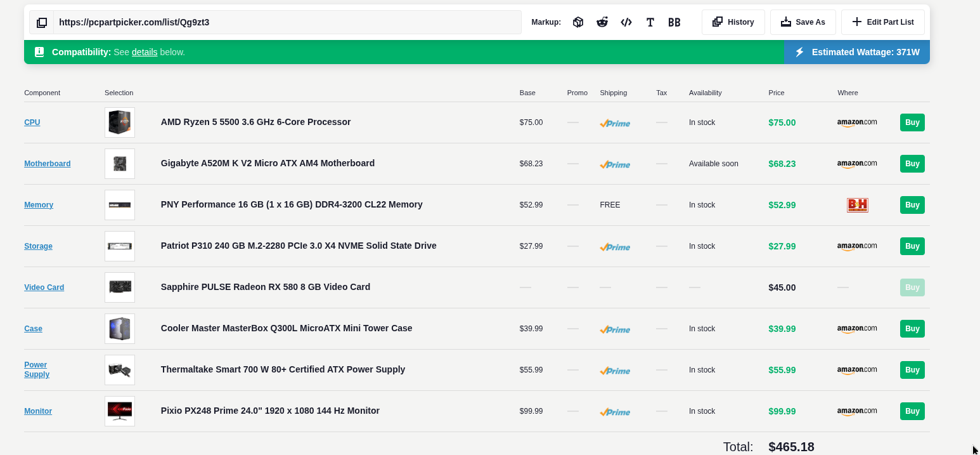The width and height of the screenshot is (980, 455).
Task: Open the Case component link
Action: point(33,329)
